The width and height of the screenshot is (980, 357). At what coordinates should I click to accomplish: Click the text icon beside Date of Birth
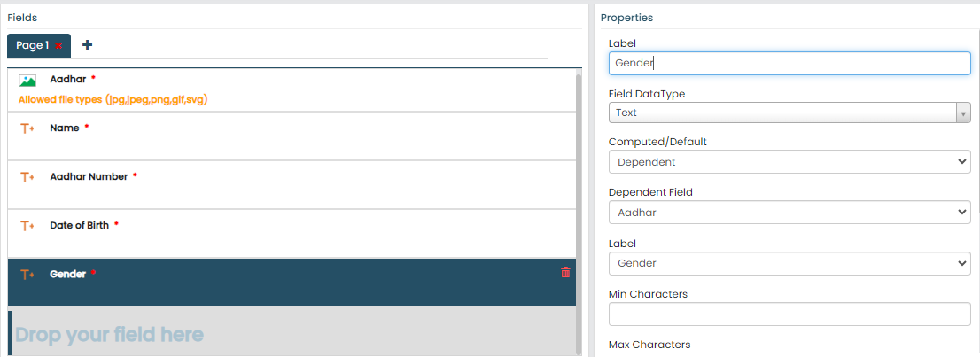click(27, 226)
